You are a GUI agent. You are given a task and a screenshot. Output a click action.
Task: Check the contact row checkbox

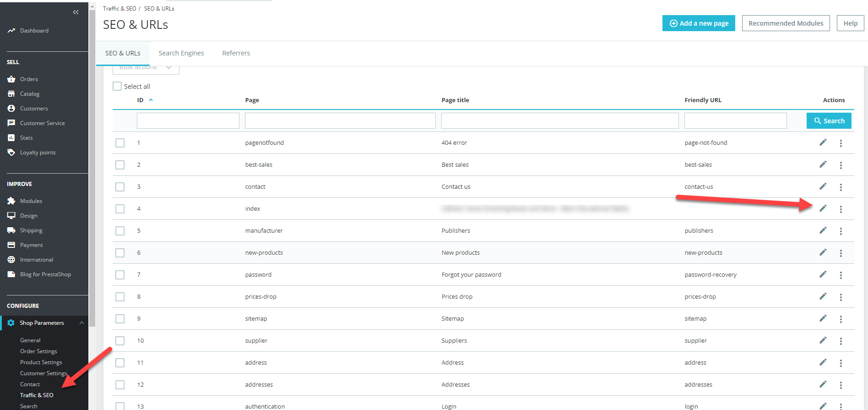point(120,187)
